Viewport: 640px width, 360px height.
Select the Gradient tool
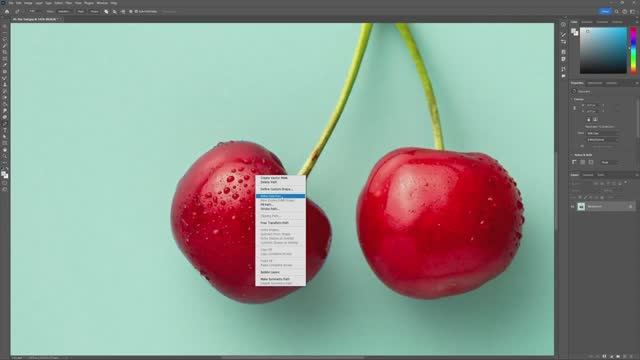tap(5, 104)
